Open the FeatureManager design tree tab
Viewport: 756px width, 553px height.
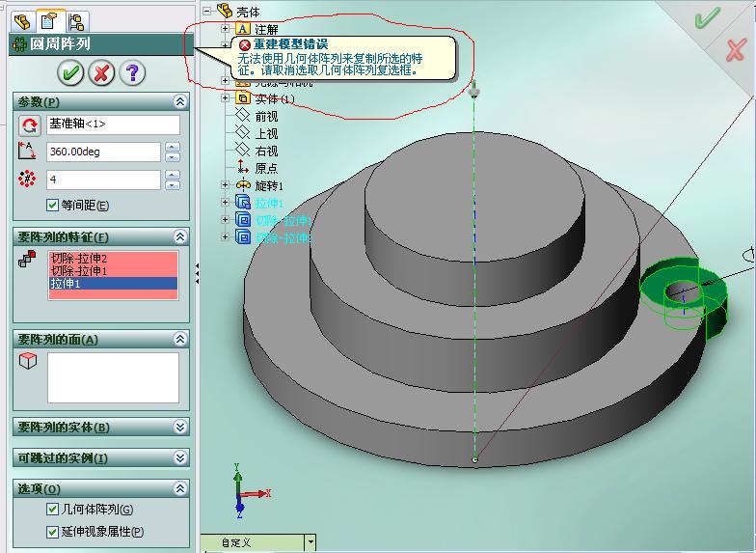click(x=22, y=21)
